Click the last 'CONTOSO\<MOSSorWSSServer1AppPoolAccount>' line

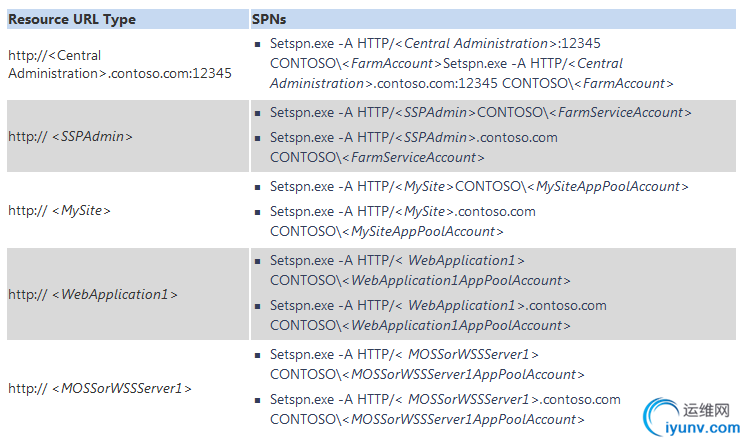pos(427,419)
